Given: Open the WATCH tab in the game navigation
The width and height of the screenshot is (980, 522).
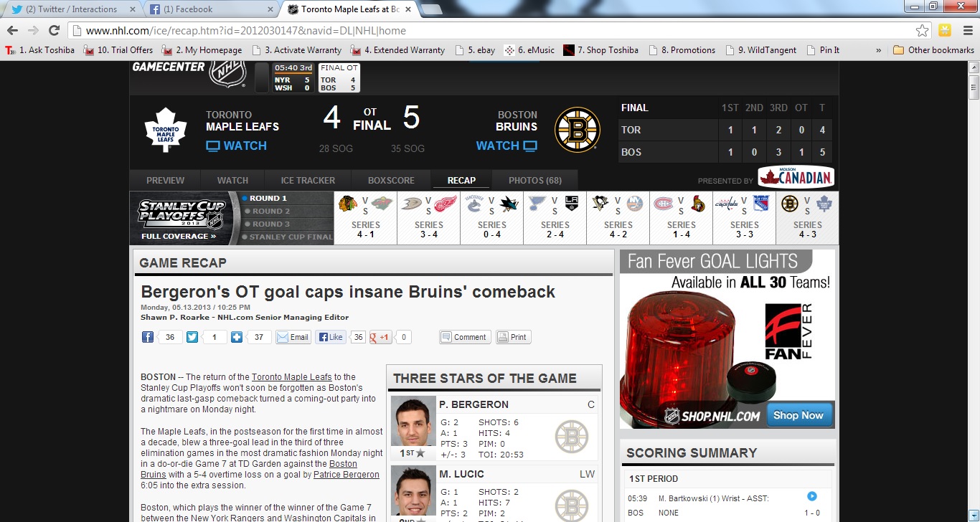Looking at the screenshot, I should (232, 180).
